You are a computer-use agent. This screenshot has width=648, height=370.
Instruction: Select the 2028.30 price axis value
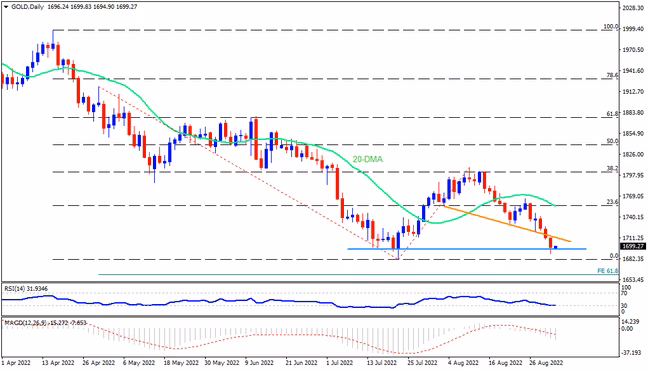coord(633,8)
